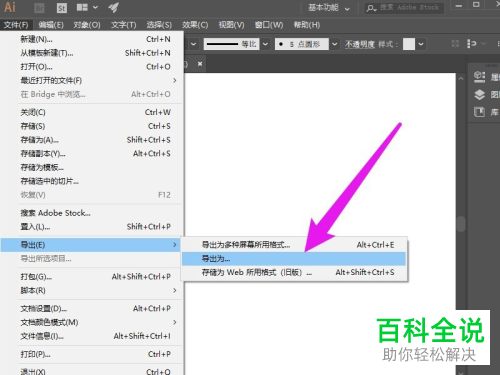This screenshot has height=375, width=500.
Task: Open the 文件(F) menu
Action: (16, 25)
